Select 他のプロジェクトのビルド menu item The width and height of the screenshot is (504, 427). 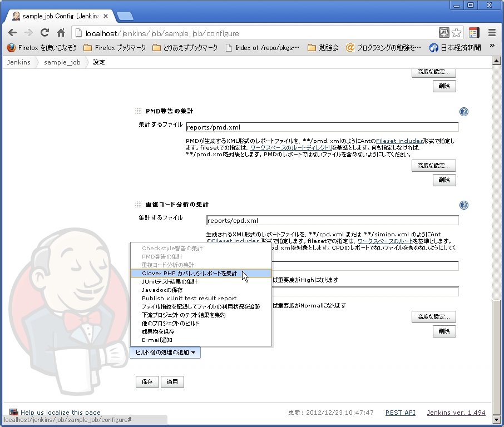point(201,324)
